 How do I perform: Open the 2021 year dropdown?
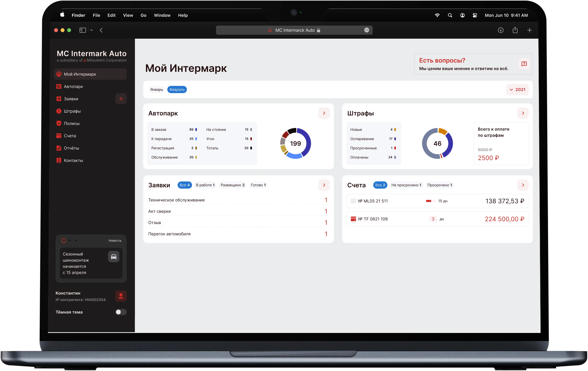point(517,90)
